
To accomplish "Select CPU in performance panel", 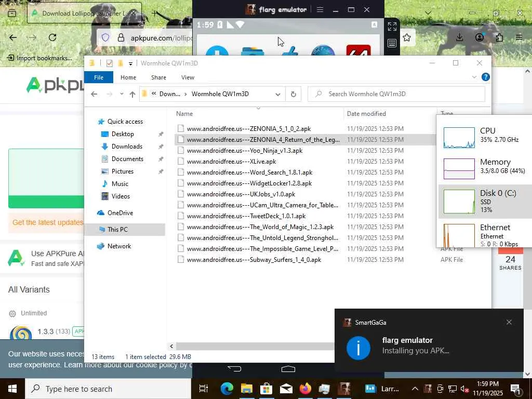I will pos(485,137).
